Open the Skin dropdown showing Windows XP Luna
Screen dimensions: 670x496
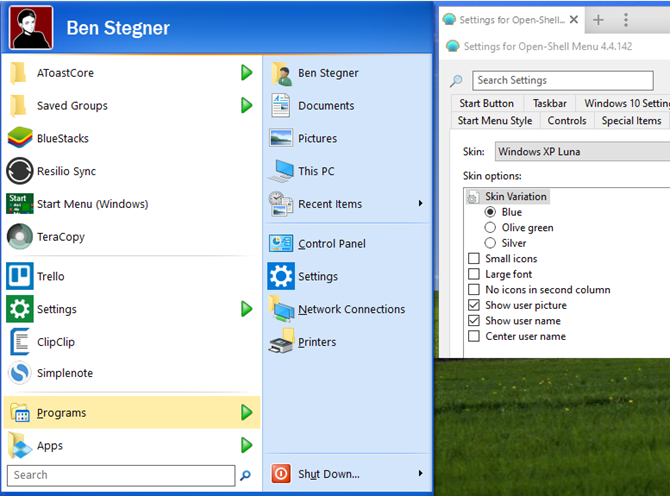(x=582, y=152)
